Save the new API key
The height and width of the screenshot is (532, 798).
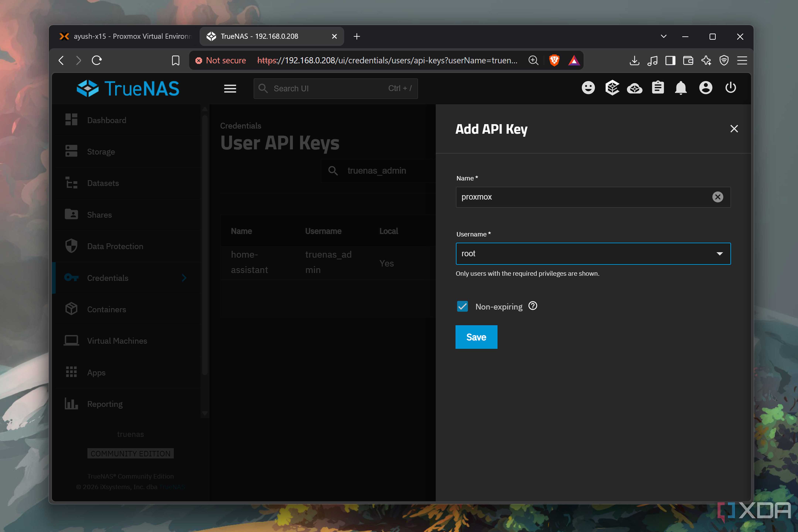click(x=476, y=337)
